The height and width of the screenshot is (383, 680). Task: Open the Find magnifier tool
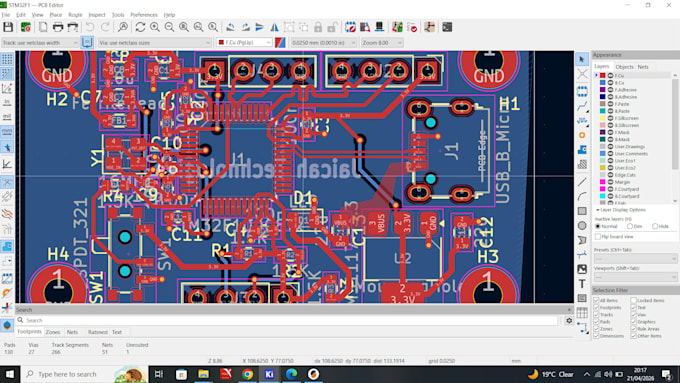pos(123,27)
